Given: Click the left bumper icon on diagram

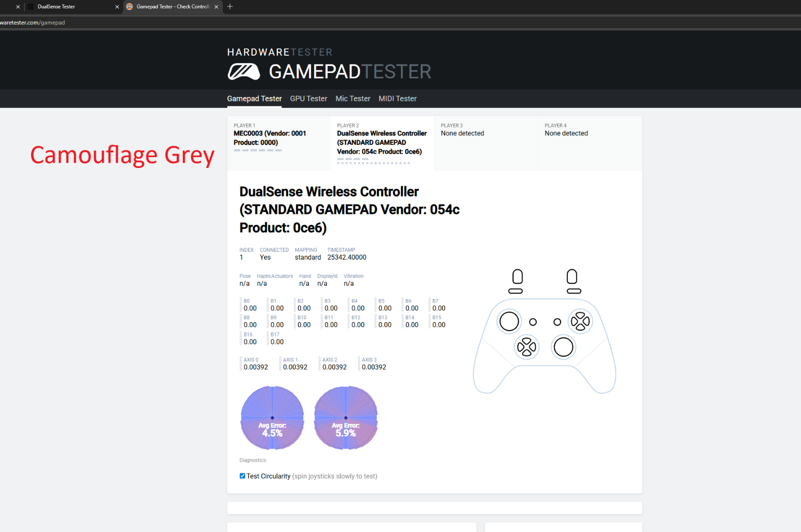Looking at the screenshot, I should [516, 291].
